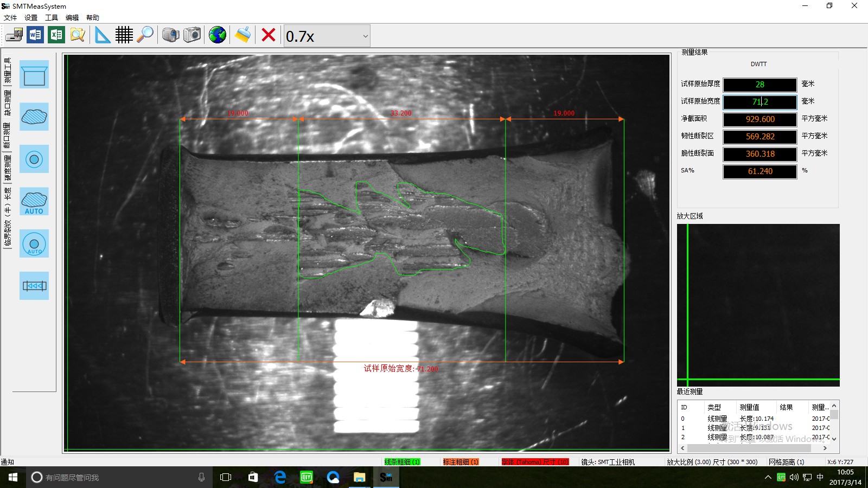Select the manual hatched area tool
Image resolution: width=868 pixels, height=488 pixels.
coord(34,117)
